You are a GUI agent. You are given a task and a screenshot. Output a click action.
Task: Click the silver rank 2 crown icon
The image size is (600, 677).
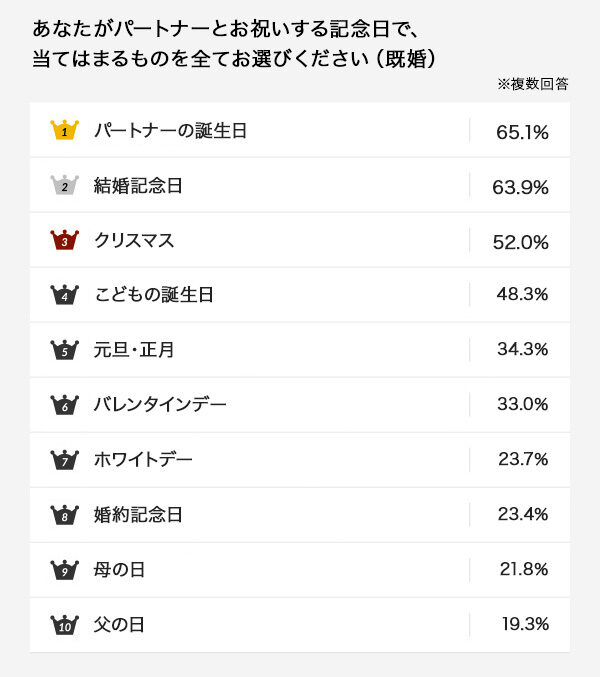coord(64,185)
